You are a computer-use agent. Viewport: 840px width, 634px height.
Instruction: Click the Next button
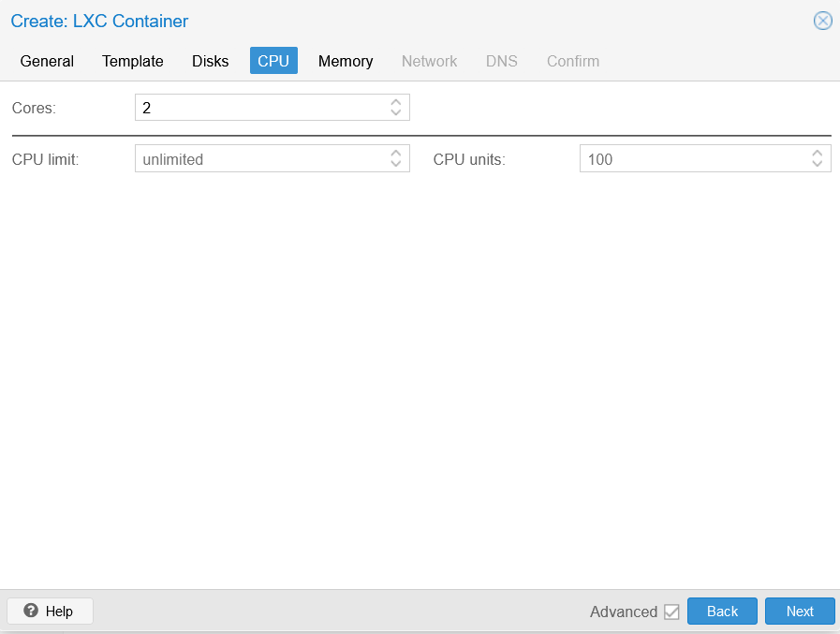pos(800,611)
